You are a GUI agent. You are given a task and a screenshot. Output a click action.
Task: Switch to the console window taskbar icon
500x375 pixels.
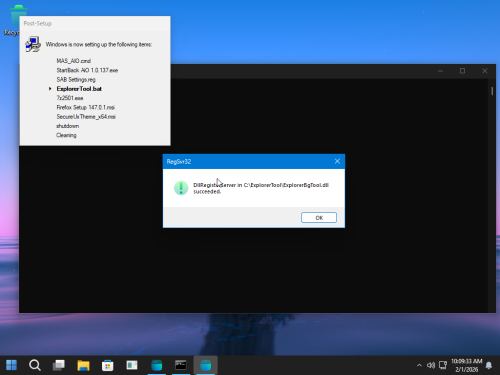click(181, 365)
